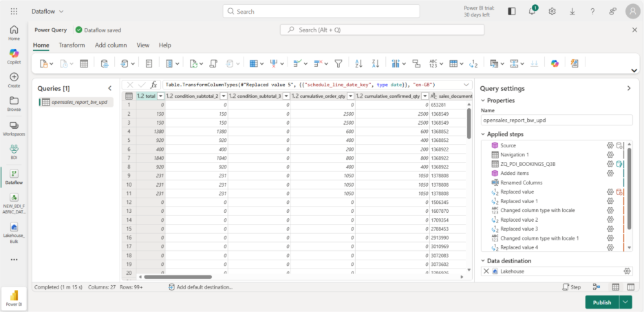Open Copilot from the left sidebar
This screenshot has width=644, height=312.
coord(14,56)
